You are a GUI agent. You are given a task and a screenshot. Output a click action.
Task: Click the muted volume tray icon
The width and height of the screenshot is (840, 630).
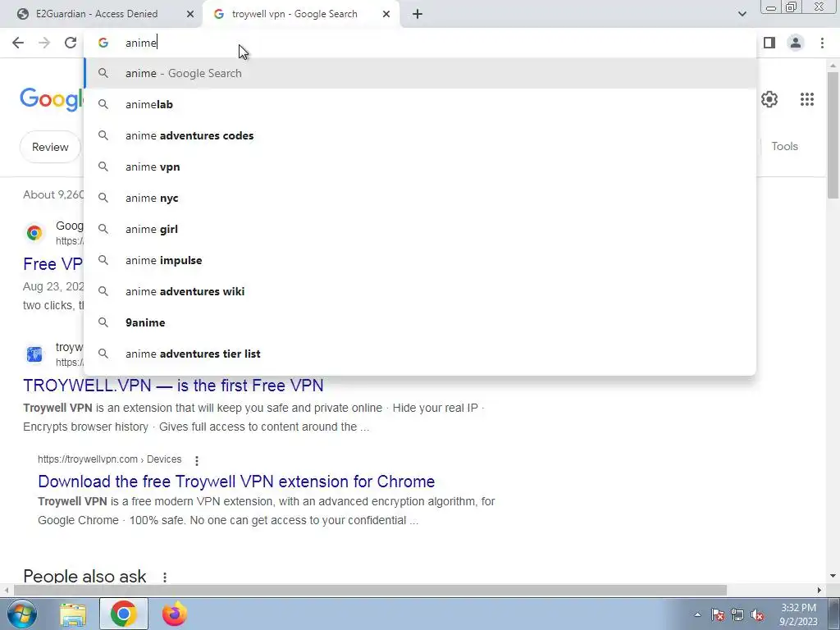tap(757, 615)
